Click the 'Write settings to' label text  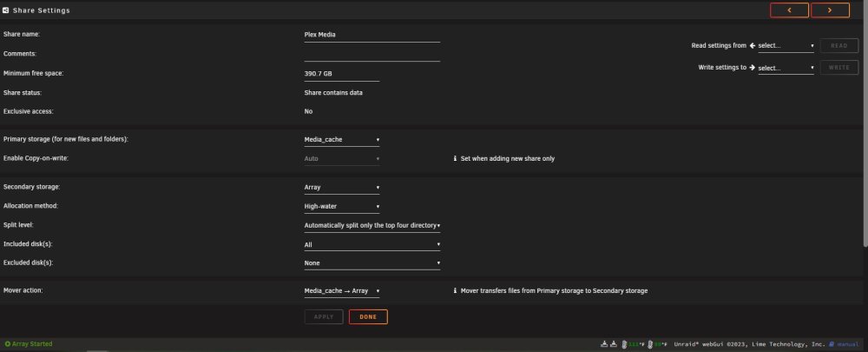tap(722, 68)
